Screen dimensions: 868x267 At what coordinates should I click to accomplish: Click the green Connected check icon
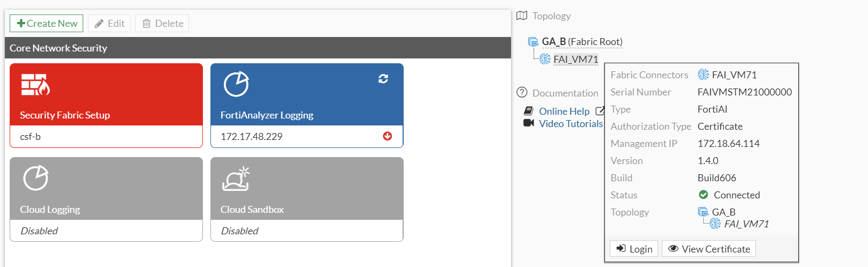click(x=703, y=195)
